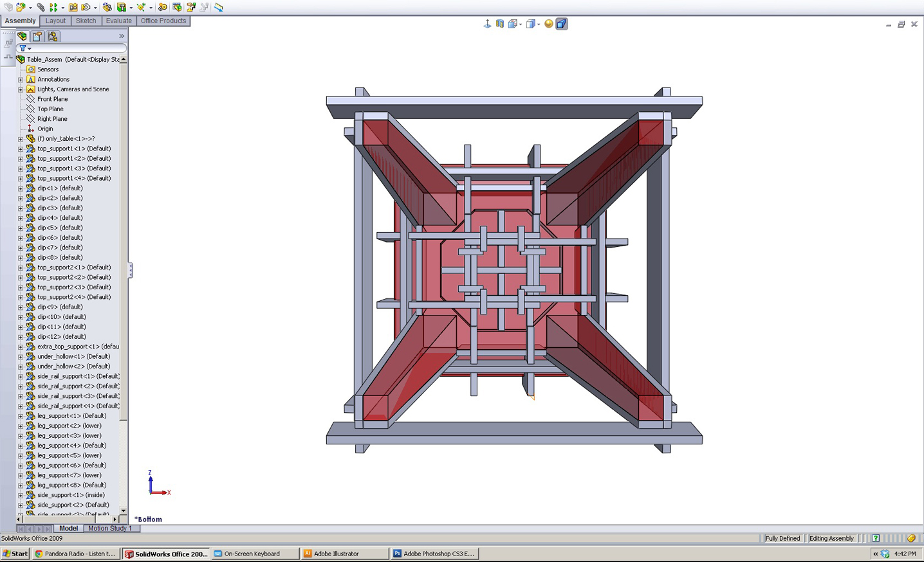Click the tag icon in status bar

(911, 538)
